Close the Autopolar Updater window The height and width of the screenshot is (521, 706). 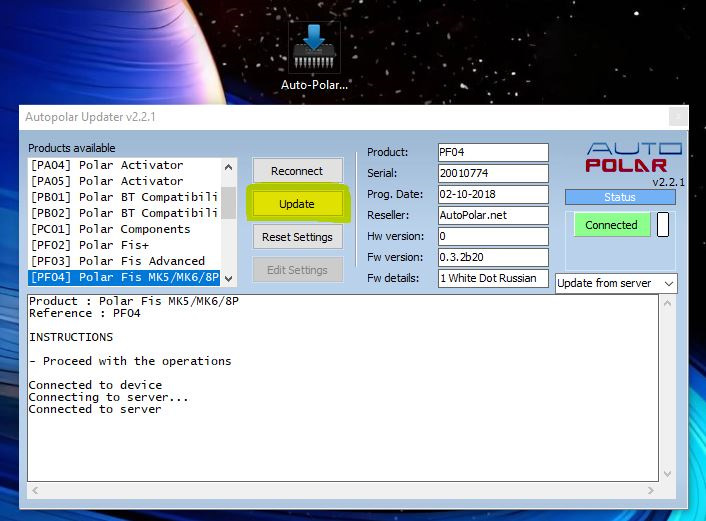tap(678, 117)
